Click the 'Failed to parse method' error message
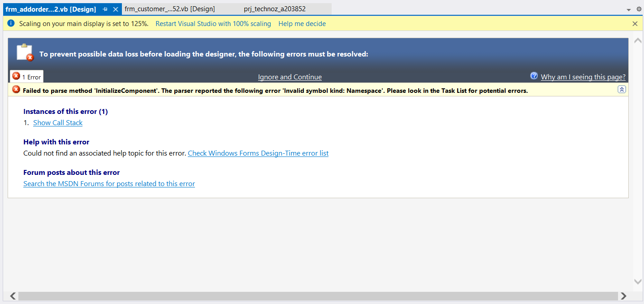Viewport: 644px width, 304px height. coord(275,91)
